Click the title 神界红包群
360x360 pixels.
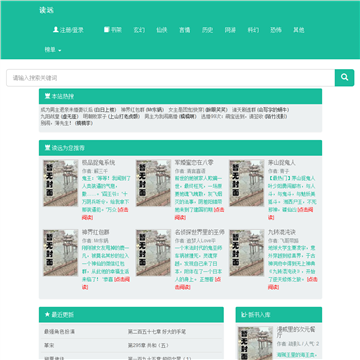pos(96,232)
